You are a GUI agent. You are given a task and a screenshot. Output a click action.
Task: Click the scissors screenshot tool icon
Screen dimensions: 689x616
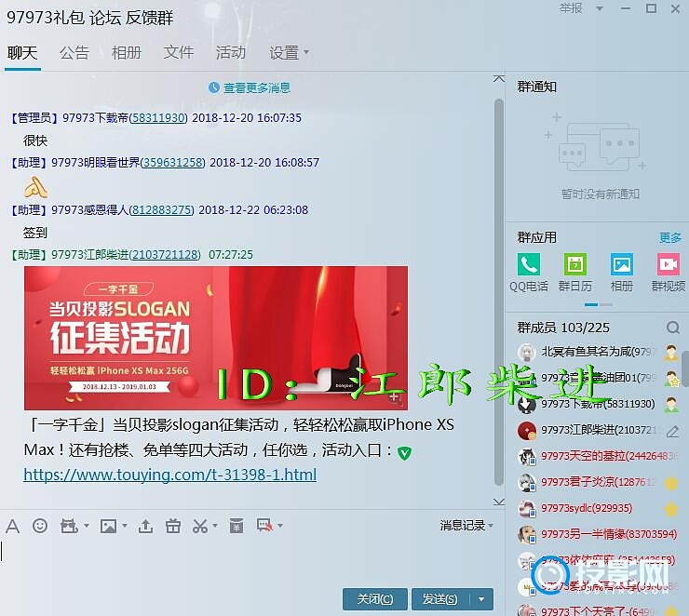coord(199,526)
